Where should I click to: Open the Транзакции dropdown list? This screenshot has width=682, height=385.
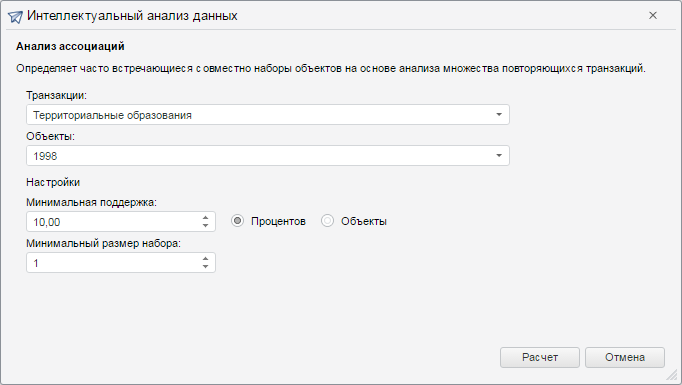click(x=499, y=115)
